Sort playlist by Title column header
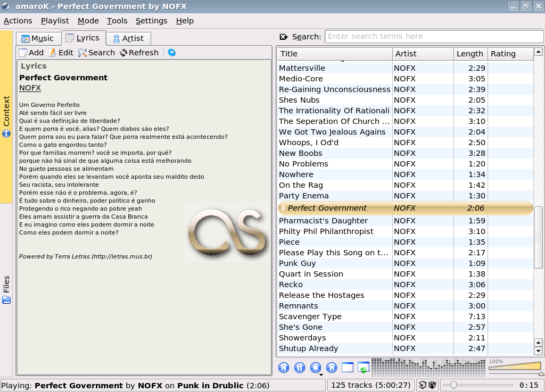Screen dimensions: 545x392 [x=335, y=54]
